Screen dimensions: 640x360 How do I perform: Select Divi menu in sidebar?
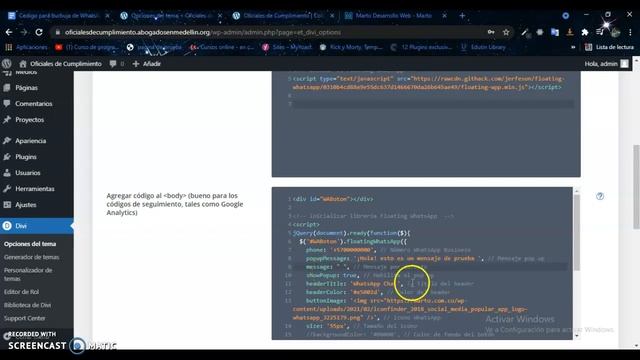[x=37, y=226]
